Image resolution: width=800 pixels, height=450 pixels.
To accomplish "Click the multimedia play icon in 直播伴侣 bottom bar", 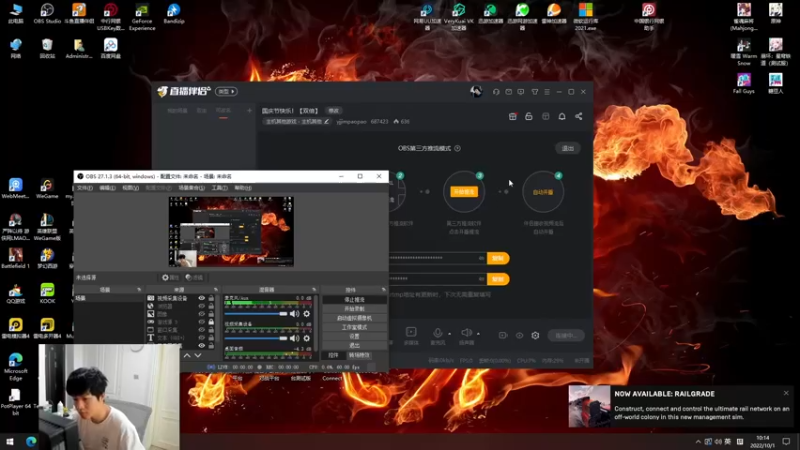I will tap(411, 332).
